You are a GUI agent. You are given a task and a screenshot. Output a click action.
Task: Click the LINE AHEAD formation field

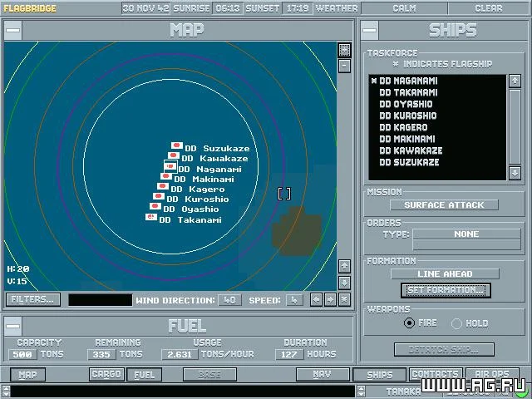coord(445,273)
